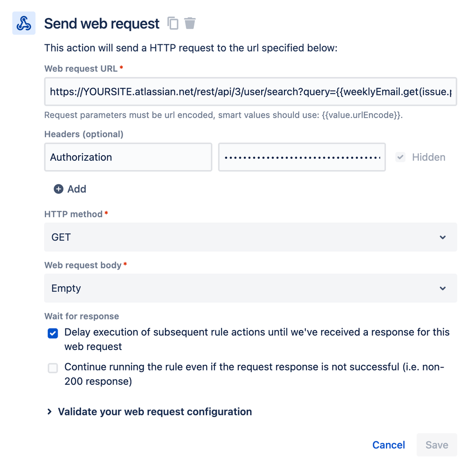Select the Authorization header name field
Image resolution: width=476 pixels, height=464 pixels.
point(128,157)
